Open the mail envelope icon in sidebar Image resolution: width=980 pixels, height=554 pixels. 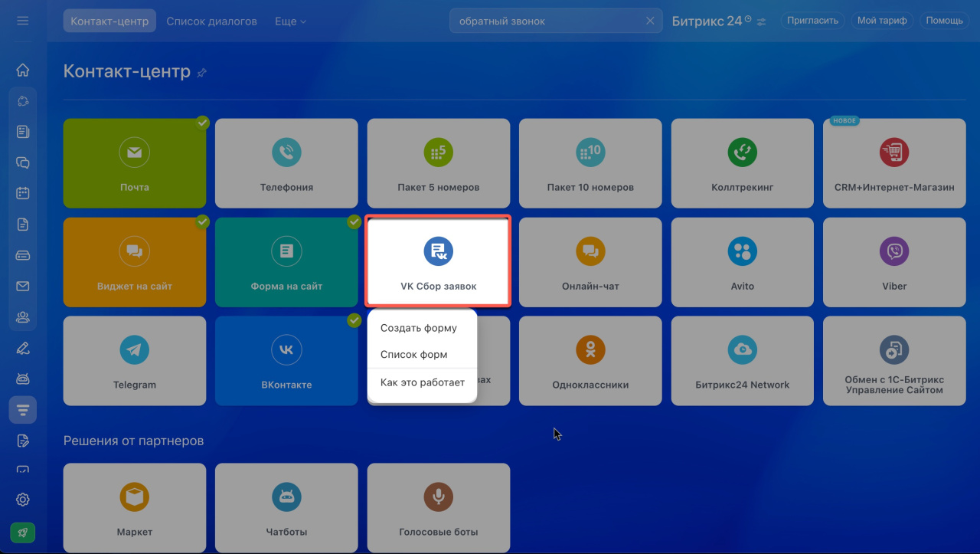pos(23,286)
